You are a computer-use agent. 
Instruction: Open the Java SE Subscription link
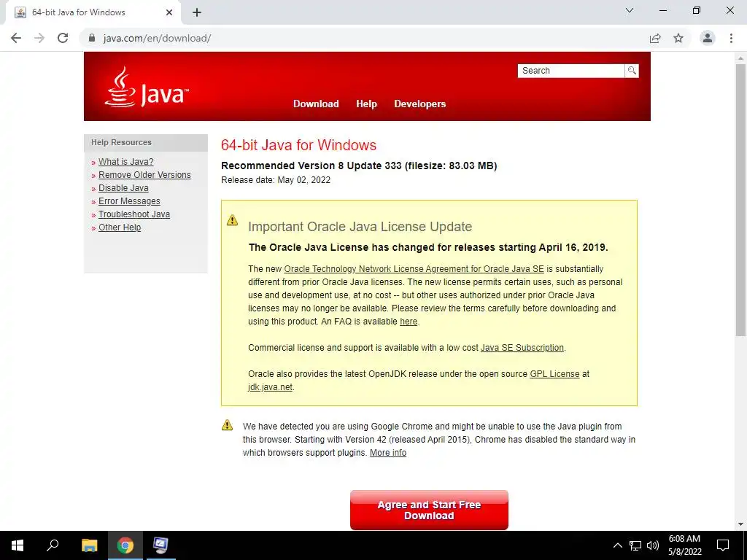[x=522, y=348]
